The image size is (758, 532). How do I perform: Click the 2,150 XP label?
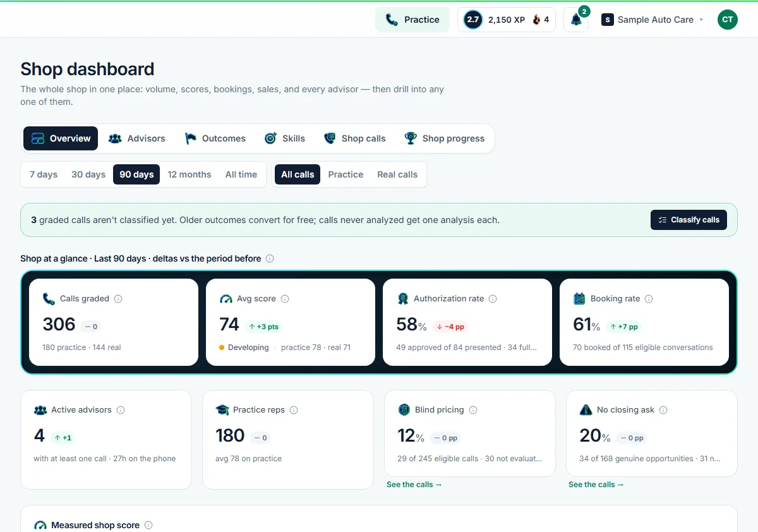507,20
